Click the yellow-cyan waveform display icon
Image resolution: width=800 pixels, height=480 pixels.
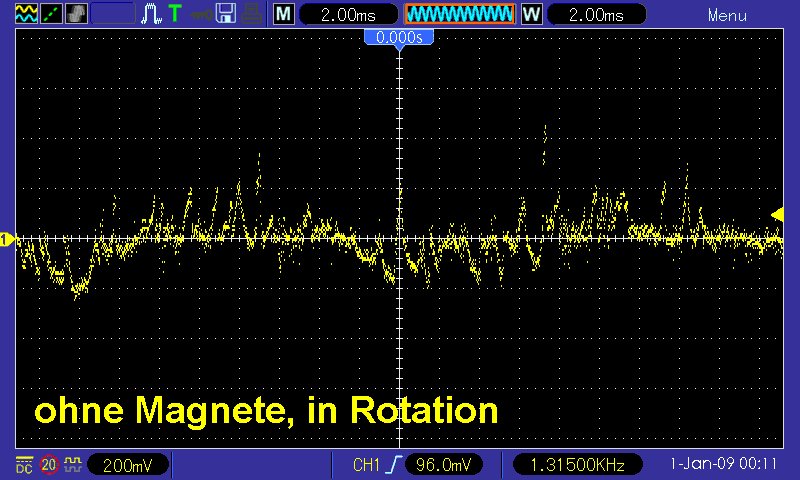tap(26, 14)
